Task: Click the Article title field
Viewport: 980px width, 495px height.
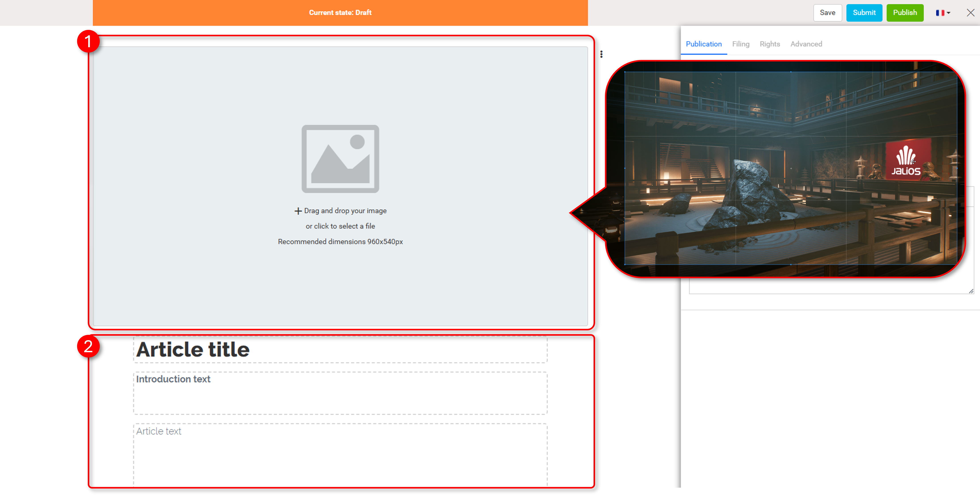Action: (x=340, y=349)
